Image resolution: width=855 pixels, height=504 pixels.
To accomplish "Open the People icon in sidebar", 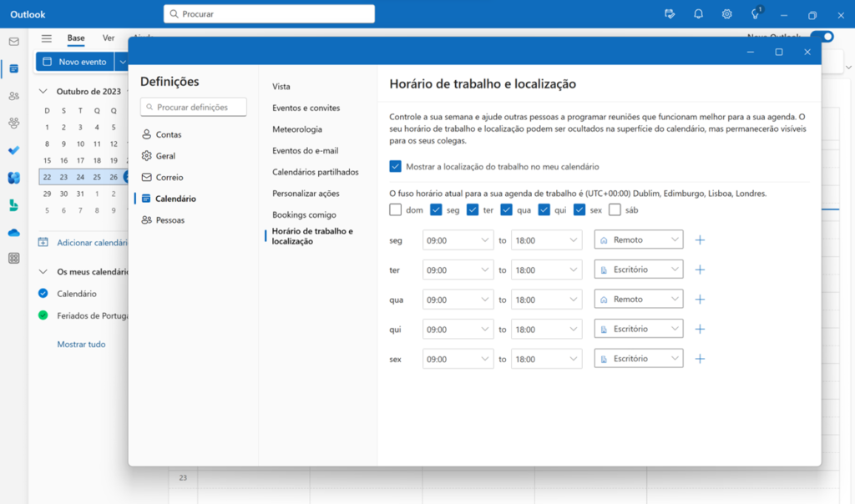I will pyautogui.click(x=13, y=96).
